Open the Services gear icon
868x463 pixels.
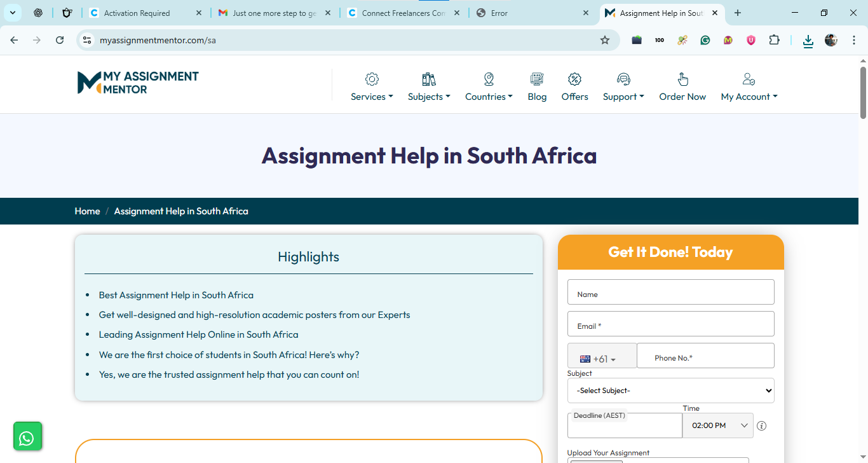tap(372, 79)
